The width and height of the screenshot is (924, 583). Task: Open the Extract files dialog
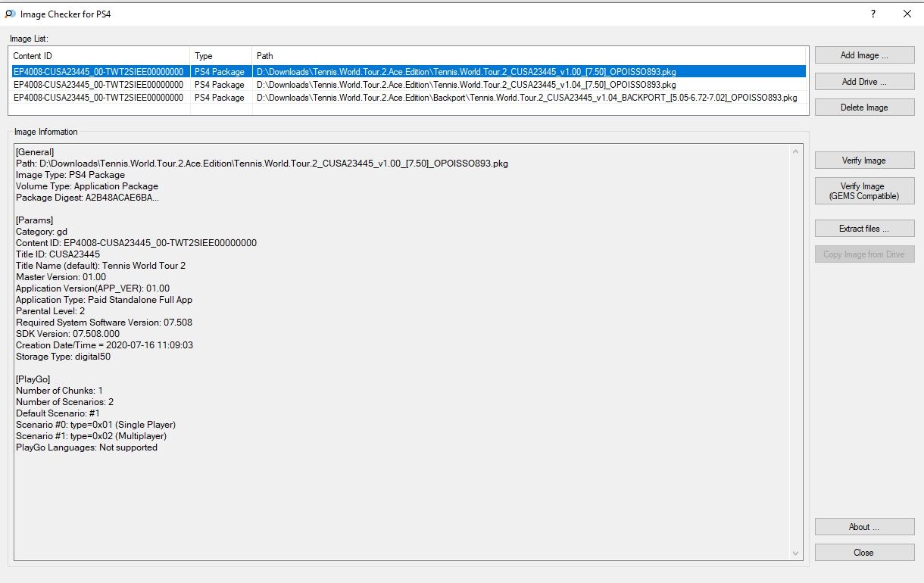click(x=864, y=229)
